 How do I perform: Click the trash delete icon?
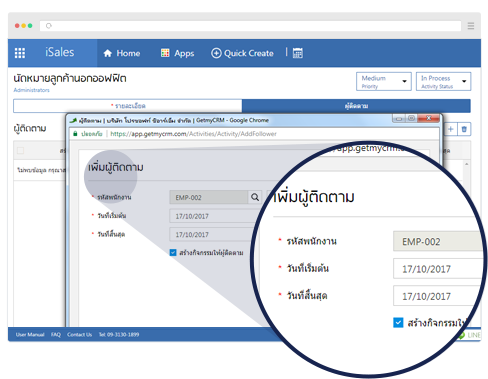(x=464, y=129)
